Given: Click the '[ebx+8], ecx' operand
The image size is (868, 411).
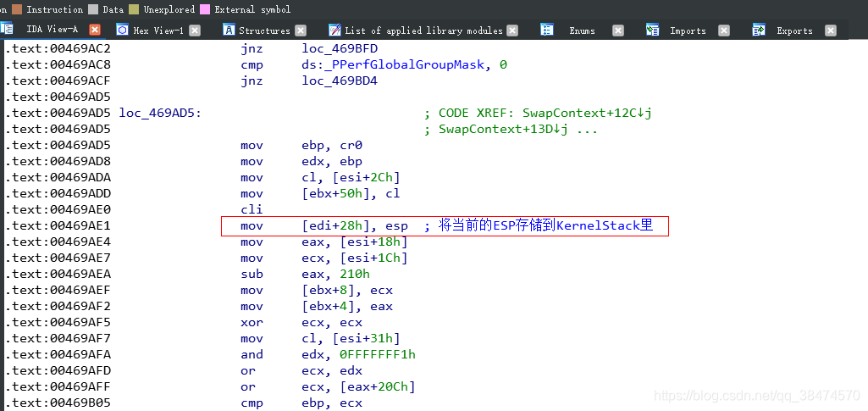Looking at the screenshot, I should (x=347, y=290).
